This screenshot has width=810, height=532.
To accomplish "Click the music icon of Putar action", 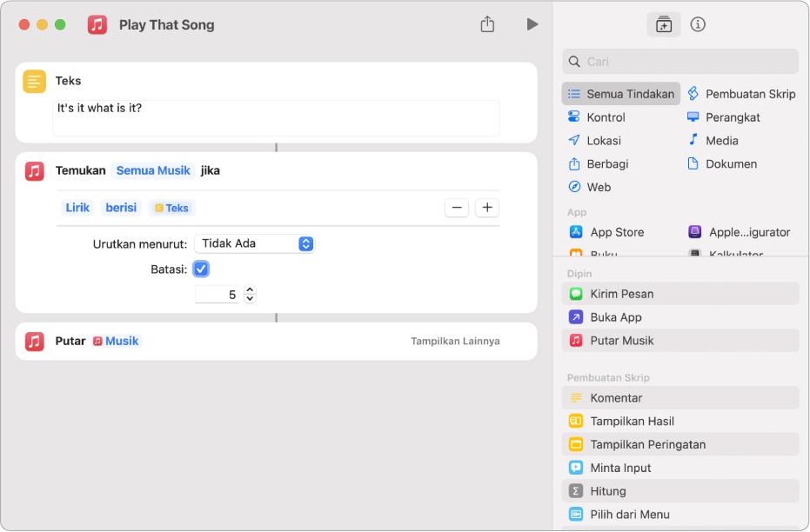I will [34, 341].
